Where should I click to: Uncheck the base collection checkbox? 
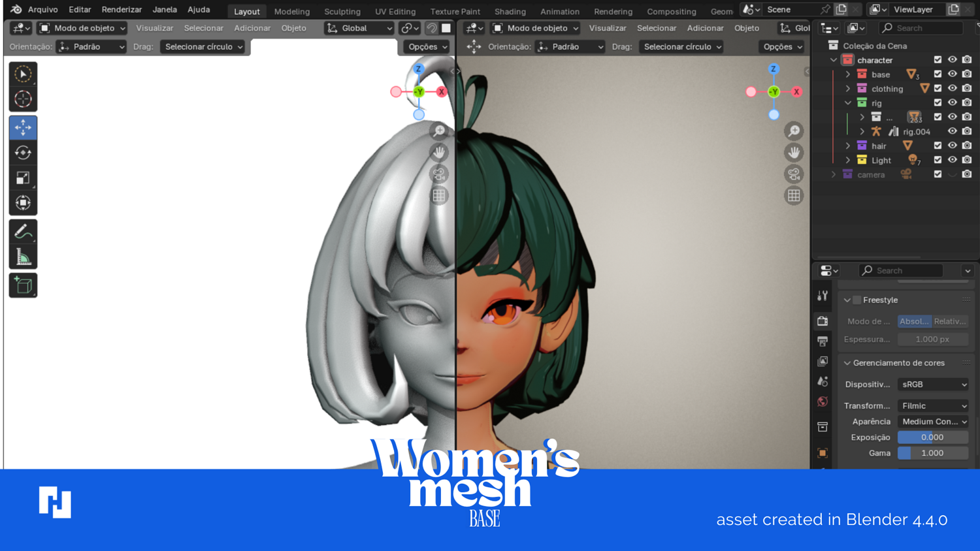938,74
